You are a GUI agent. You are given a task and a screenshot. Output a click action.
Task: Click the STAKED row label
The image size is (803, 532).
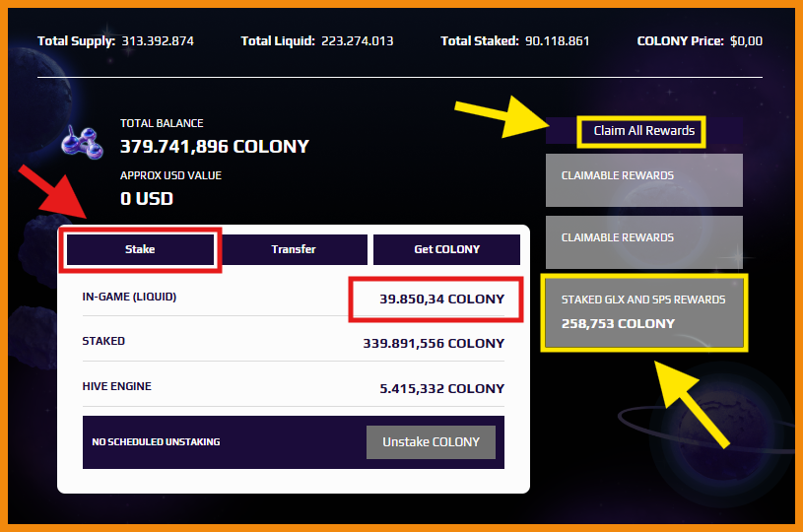pyautogui.click(x=103, y=341)
